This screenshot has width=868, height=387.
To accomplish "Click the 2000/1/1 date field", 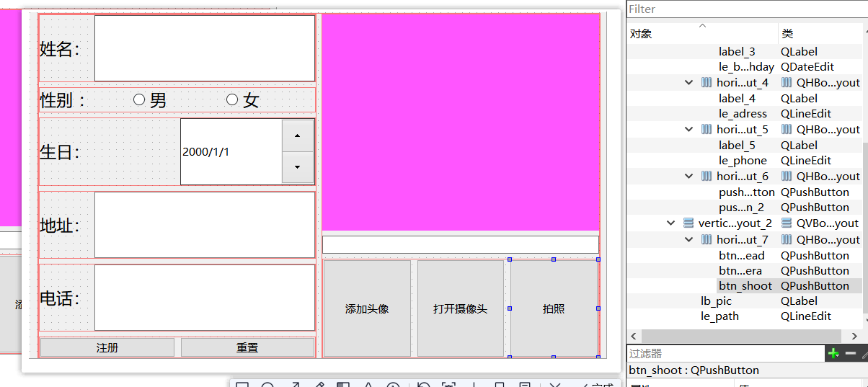I will [231, 151].
